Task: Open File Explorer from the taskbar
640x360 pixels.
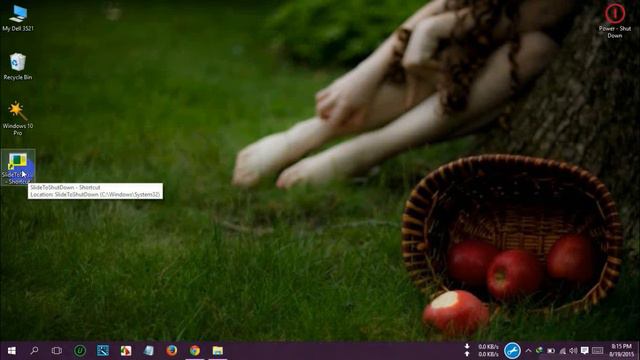Action: click(218, 351)
